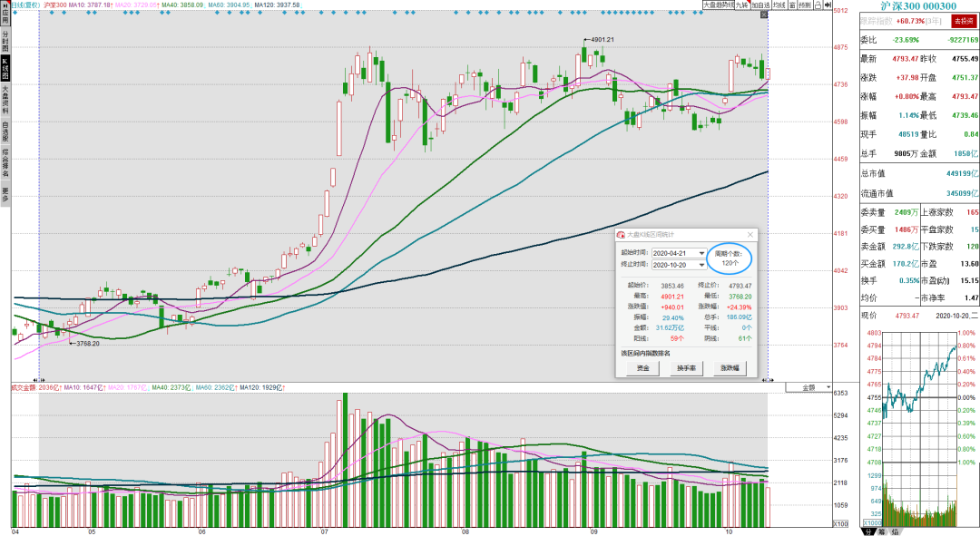
Task: Open the 大盘资料 side tab
Action: tap(5, 100)
